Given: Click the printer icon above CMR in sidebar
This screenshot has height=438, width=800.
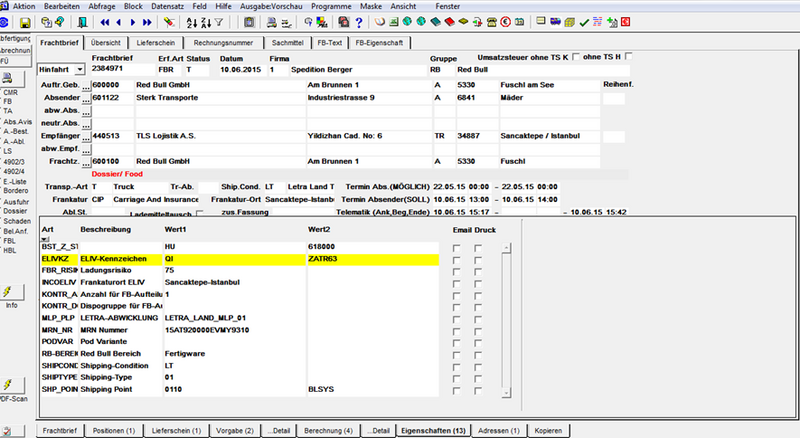Looking at the screenshot, I should 10,78.
